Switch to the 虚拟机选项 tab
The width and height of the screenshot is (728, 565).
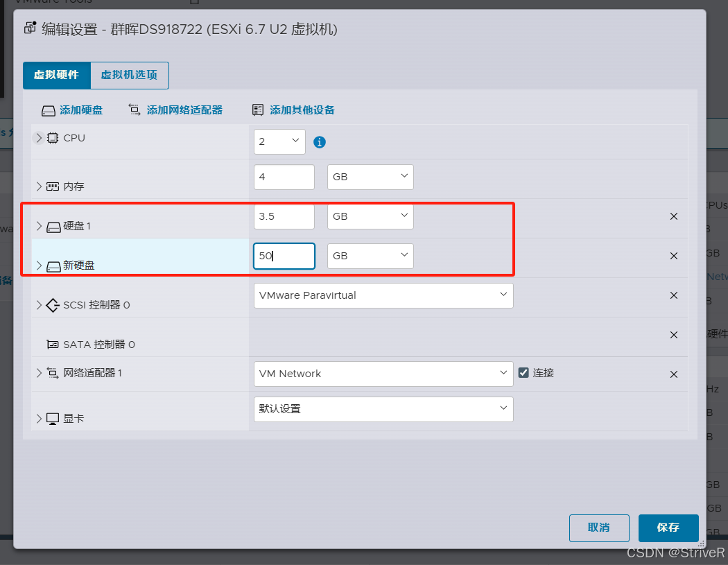129,75
